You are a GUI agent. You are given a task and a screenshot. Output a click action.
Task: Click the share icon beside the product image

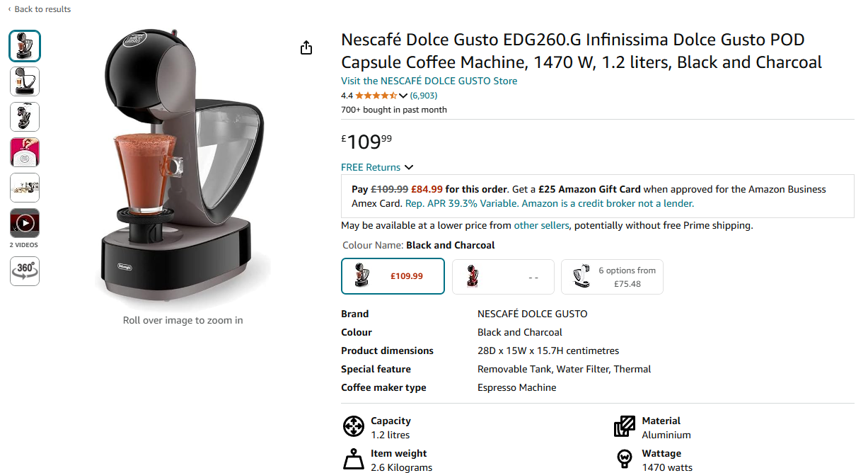coord(306,47)
